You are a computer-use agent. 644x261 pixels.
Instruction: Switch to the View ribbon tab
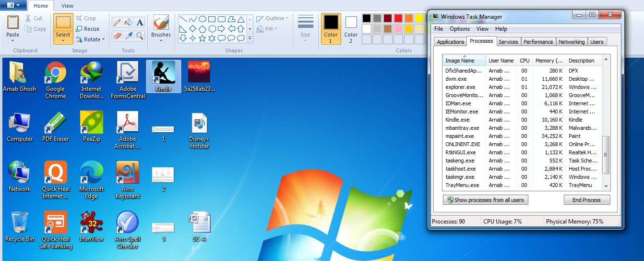coord(68,6)
